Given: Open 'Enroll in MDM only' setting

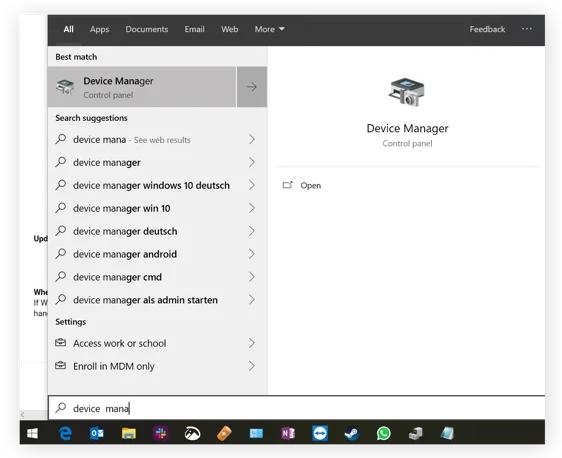Looking at the screenshot, I should pyautogui.click(x=157, y=366).
